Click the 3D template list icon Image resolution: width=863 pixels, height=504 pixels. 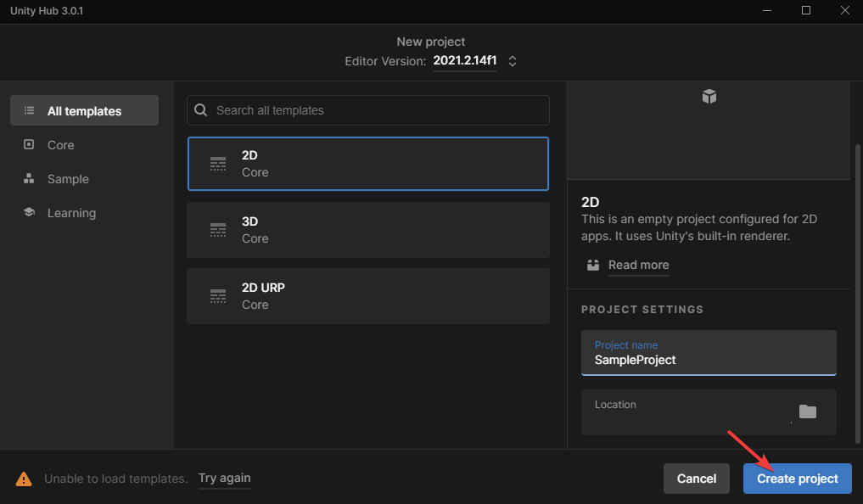[x=218, y=229]
